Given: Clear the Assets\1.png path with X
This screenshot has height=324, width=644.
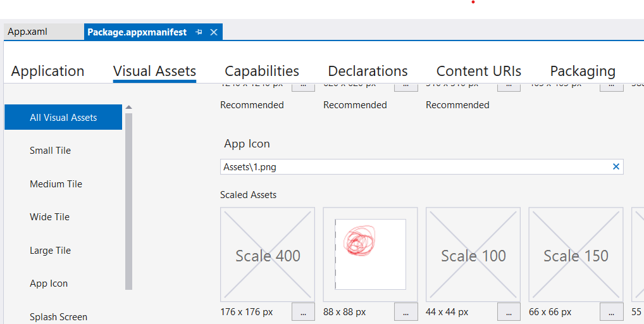Looking at the screenshot, I should tap(616, 166).
